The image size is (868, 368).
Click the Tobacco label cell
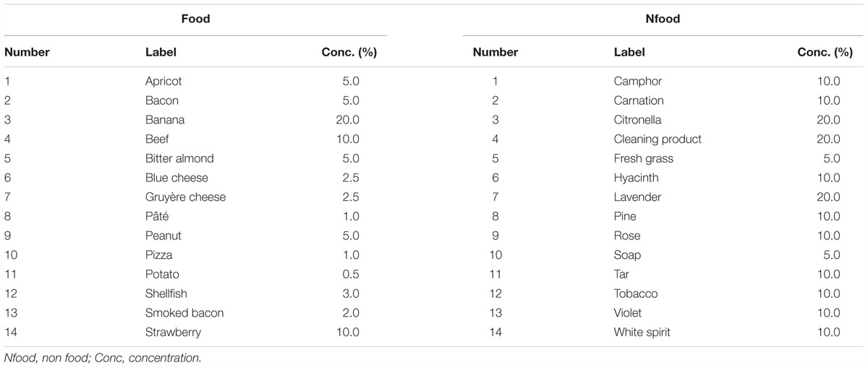click(x=637, y=294)
